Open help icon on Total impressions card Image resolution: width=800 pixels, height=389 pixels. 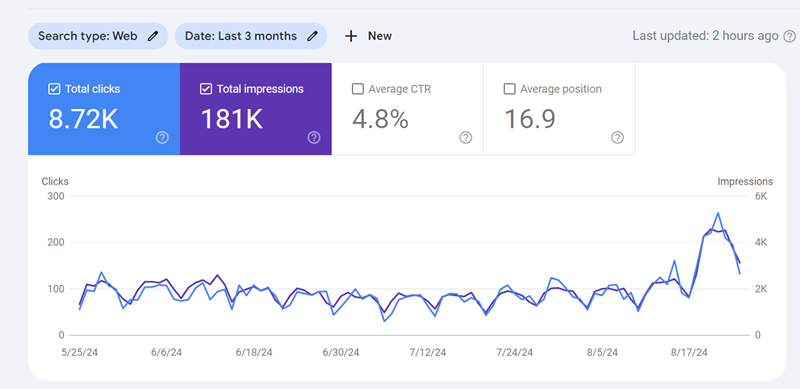[x=314, y=137]
